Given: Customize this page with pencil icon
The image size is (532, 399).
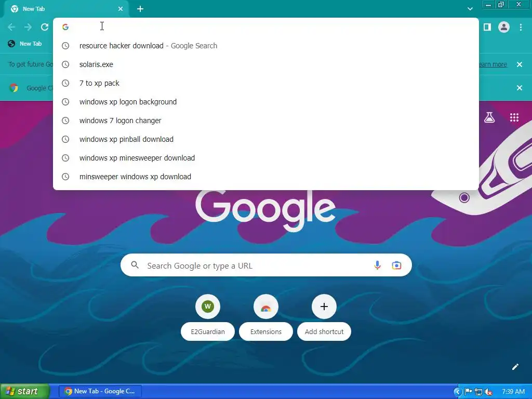Looking at the screenshot, I should [515, 367].
